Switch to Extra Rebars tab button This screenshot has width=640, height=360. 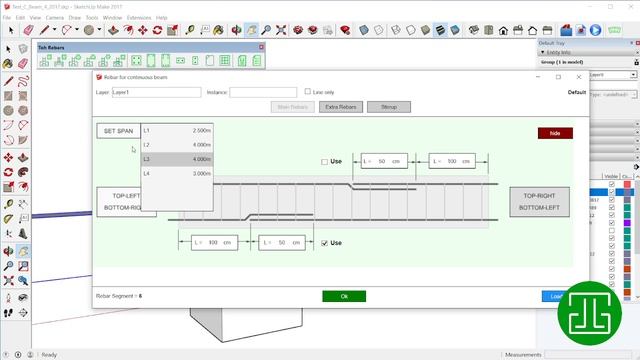pyautogui.click(x=341, y=107)
